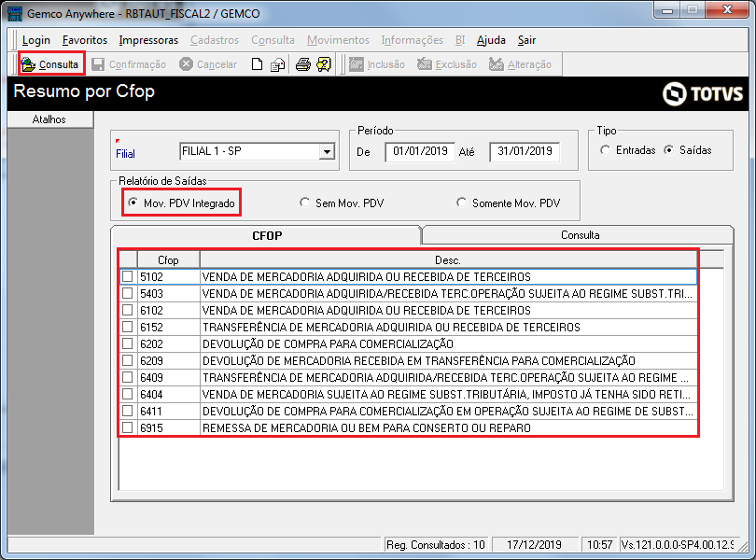Click the date 17/12/2019 in status bar

coord(534,544)
